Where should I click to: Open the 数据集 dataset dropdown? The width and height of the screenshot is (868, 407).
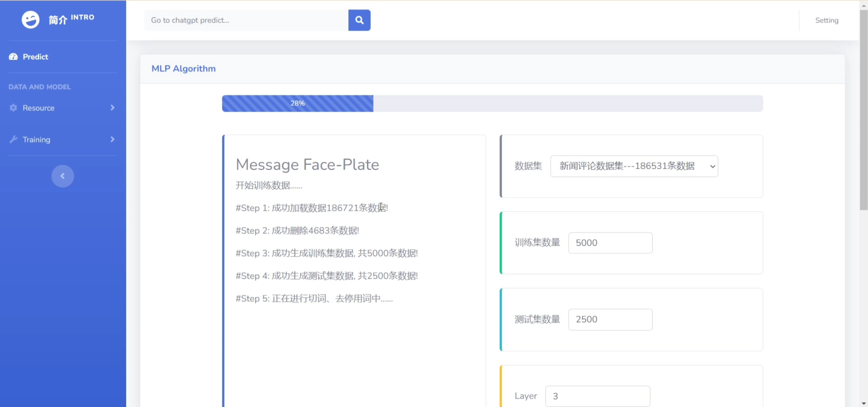tap(634, 166)
